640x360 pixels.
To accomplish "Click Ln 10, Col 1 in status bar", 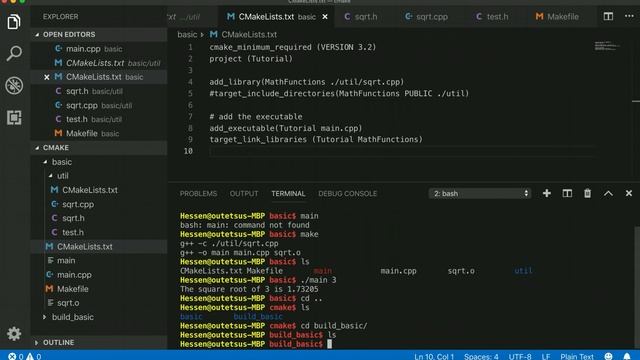I will point(434,356).
